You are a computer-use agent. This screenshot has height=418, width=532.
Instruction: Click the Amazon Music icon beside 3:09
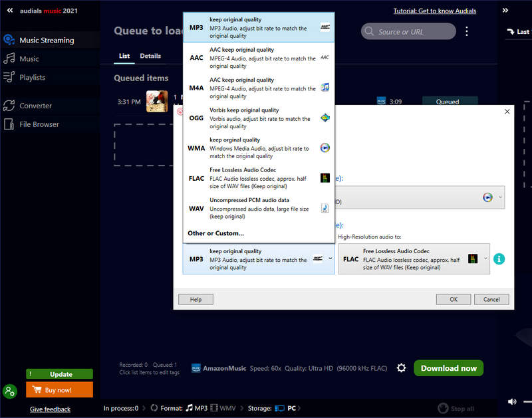381,101
